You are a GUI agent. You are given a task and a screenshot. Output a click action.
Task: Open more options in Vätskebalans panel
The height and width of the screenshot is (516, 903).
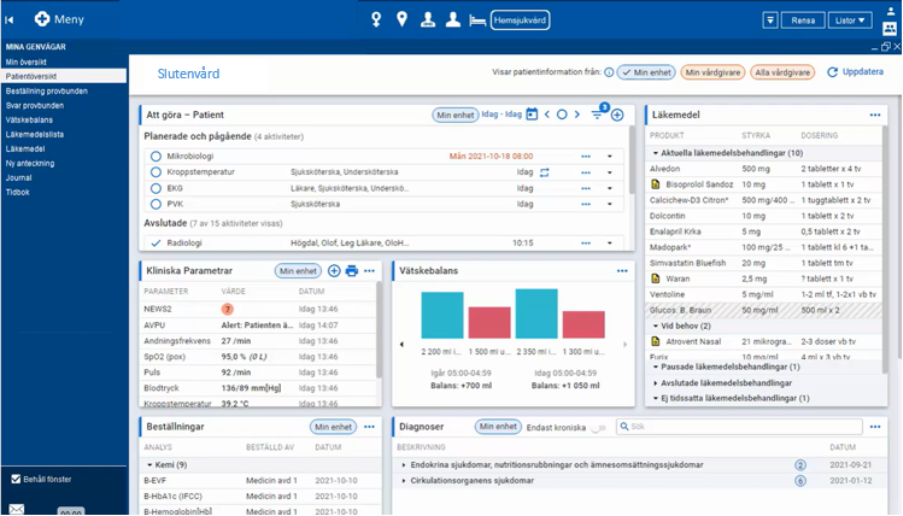pos(622,271)
